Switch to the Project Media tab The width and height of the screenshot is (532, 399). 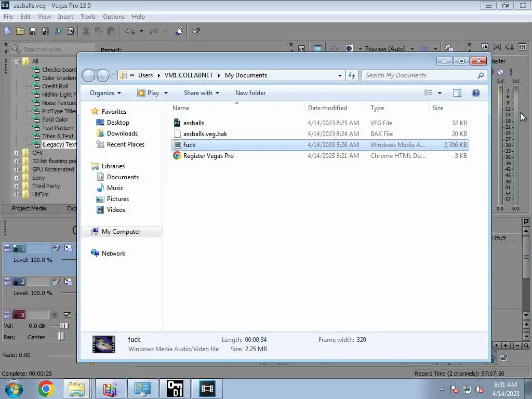click(x=29, y=208)
